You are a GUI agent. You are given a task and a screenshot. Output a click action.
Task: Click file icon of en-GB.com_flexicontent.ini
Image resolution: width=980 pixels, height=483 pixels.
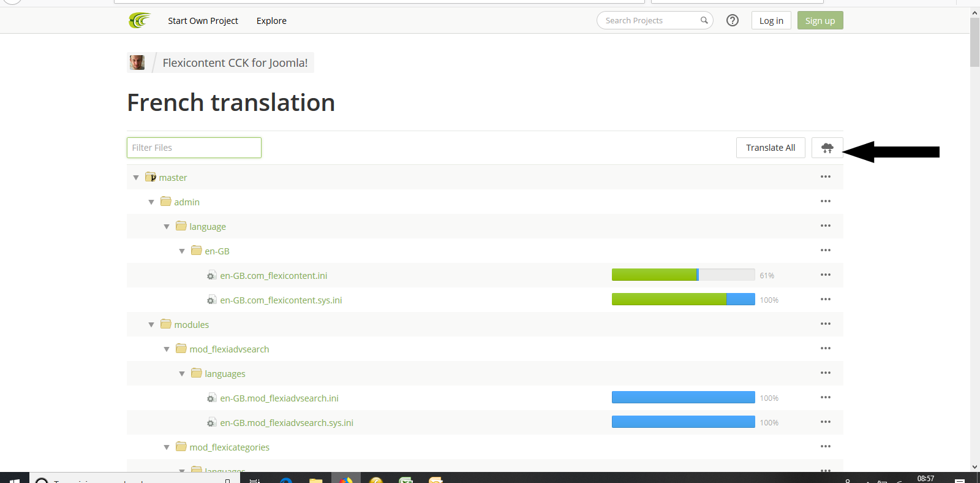click(x=211, y=275)
